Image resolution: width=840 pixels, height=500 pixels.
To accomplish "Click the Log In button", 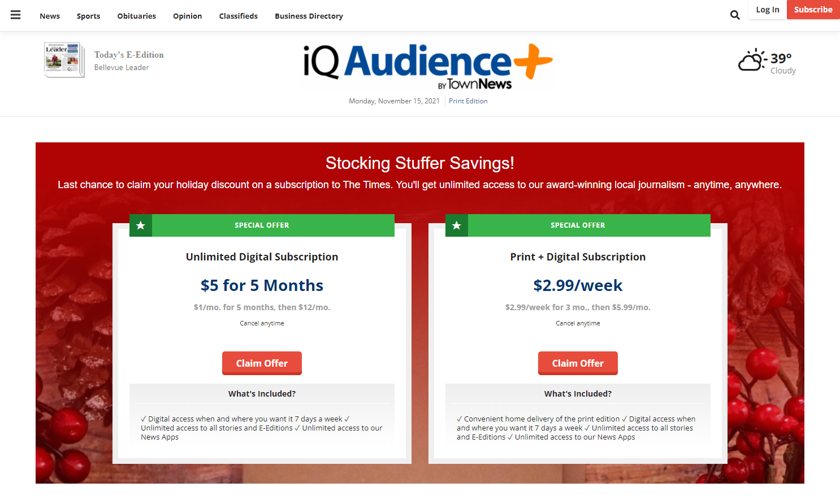I will [767, 10].
